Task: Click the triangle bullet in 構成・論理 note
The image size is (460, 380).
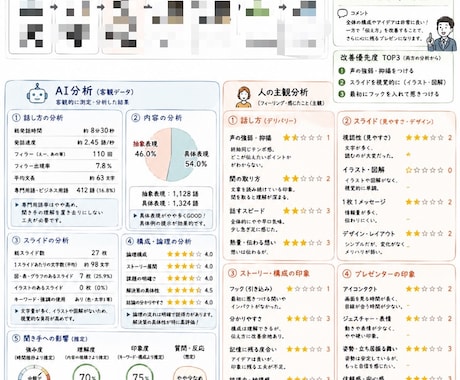Action: tap(128, 314)
